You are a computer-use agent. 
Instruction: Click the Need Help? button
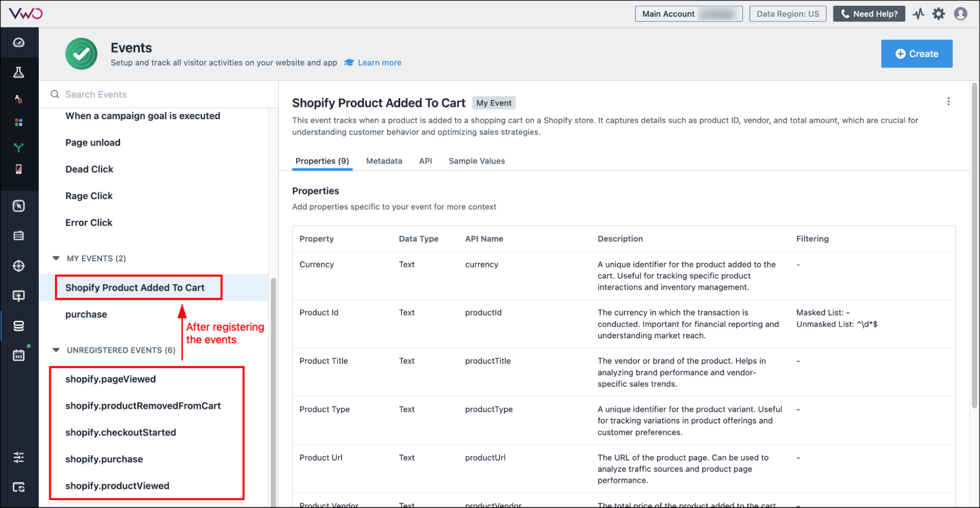(869, 14)
